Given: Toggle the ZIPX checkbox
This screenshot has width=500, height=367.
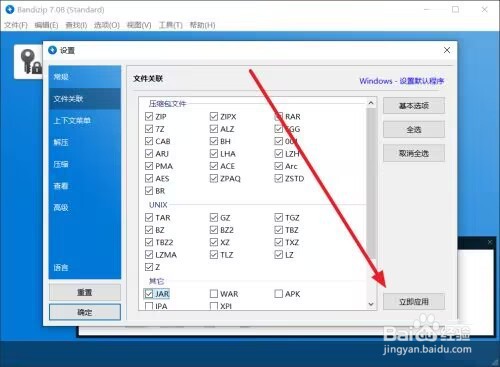Looking at the screenshot, I should click(x=214, y=116).
